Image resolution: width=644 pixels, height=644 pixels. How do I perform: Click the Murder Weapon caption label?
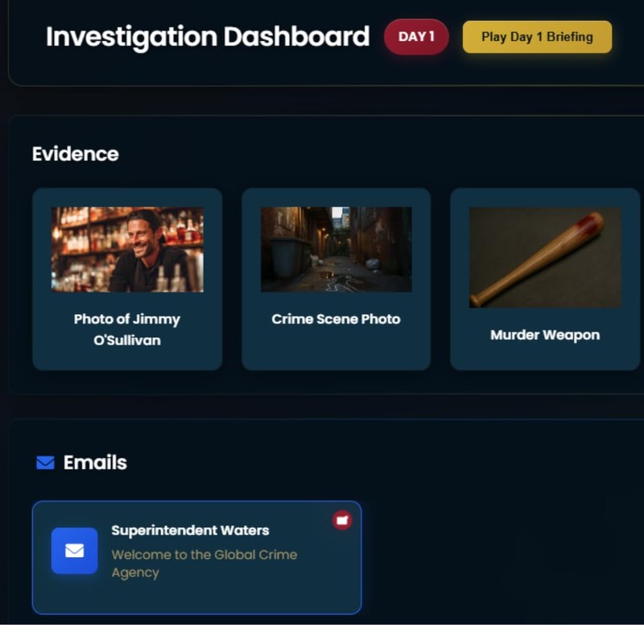click(x=545, y=335)
